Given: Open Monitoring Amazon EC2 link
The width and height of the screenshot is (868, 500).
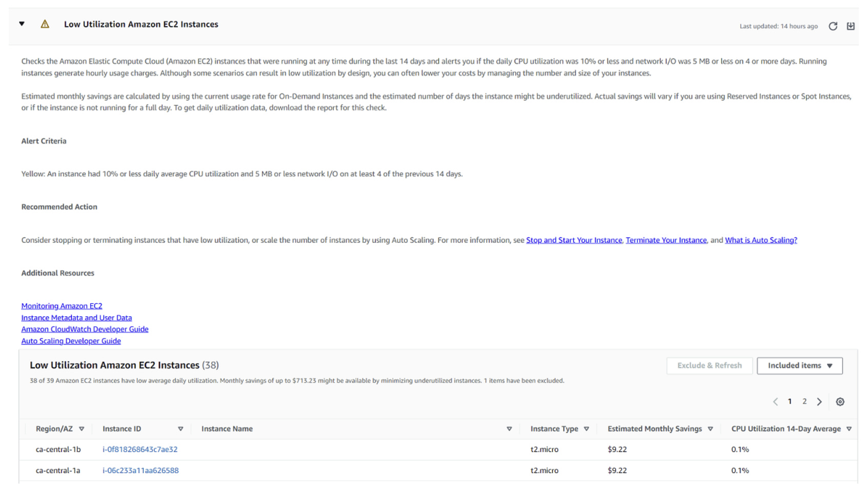Looking at the screenshot, I should click(x=62, y=306).
